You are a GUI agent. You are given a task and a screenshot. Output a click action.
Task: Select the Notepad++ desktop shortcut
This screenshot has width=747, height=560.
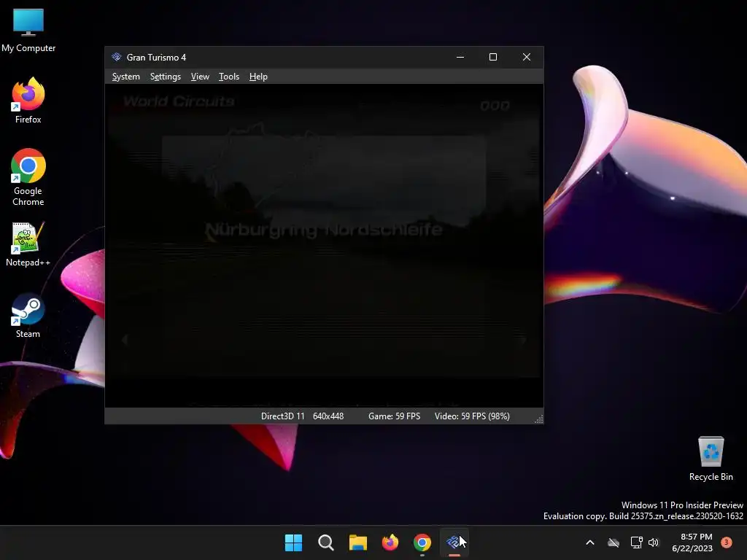click(28, 244)
